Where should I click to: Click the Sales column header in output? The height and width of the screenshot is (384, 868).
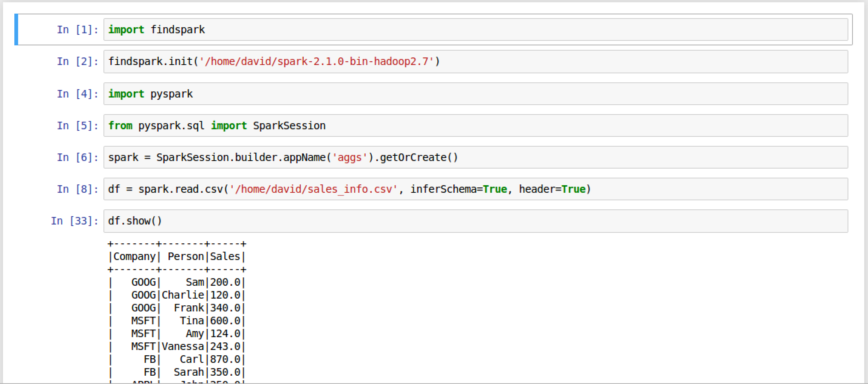click(225, 256)
